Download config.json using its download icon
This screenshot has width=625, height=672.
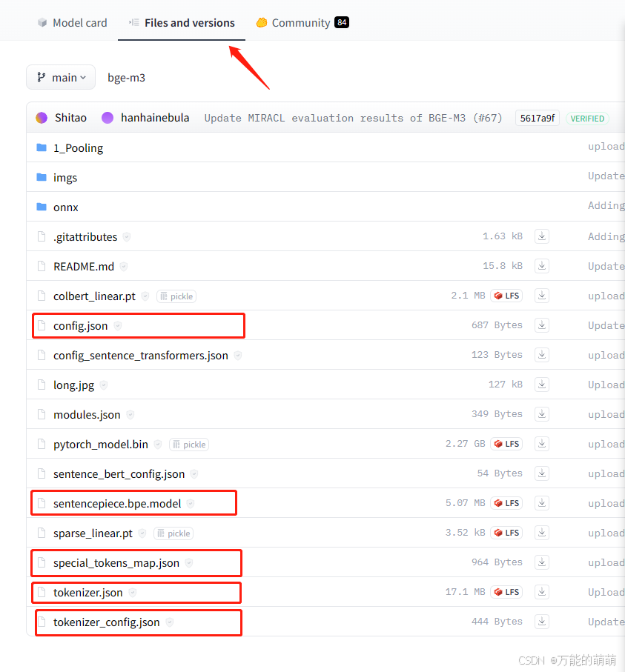(542, 325)
